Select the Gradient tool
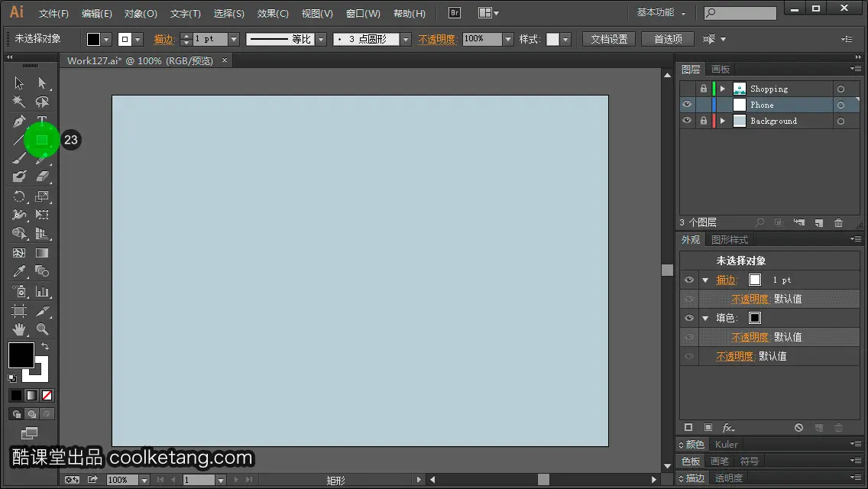868x489 pixels. (x=42, y=253)
